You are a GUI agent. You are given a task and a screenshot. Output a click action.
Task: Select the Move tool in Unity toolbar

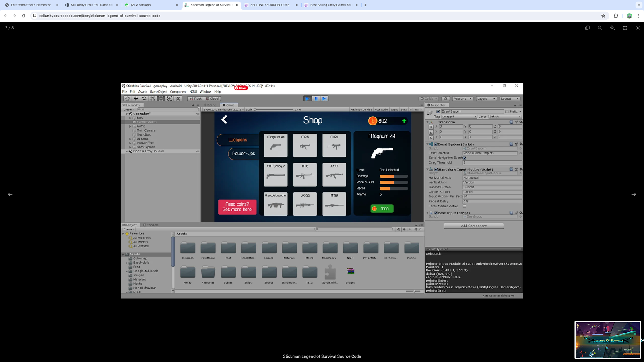[136, 99]
